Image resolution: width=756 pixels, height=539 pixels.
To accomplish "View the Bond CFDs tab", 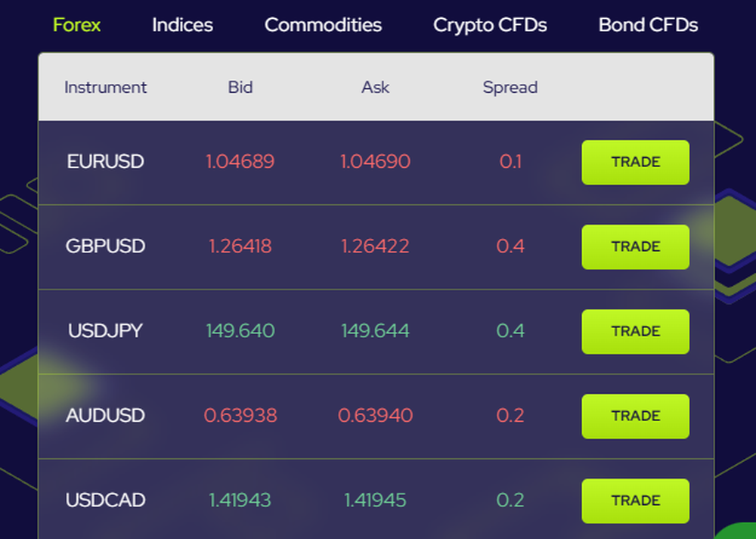I will click(648, 25).
